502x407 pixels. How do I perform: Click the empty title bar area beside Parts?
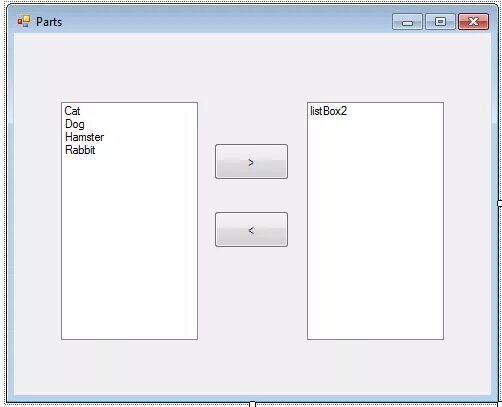[x=227, y=22]
